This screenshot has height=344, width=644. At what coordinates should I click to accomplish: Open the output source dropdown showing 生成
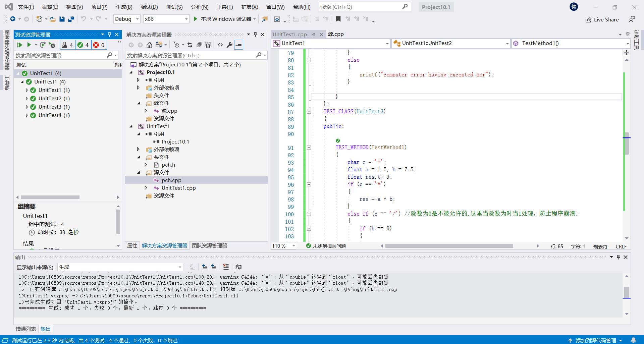[x=120, y=267]
